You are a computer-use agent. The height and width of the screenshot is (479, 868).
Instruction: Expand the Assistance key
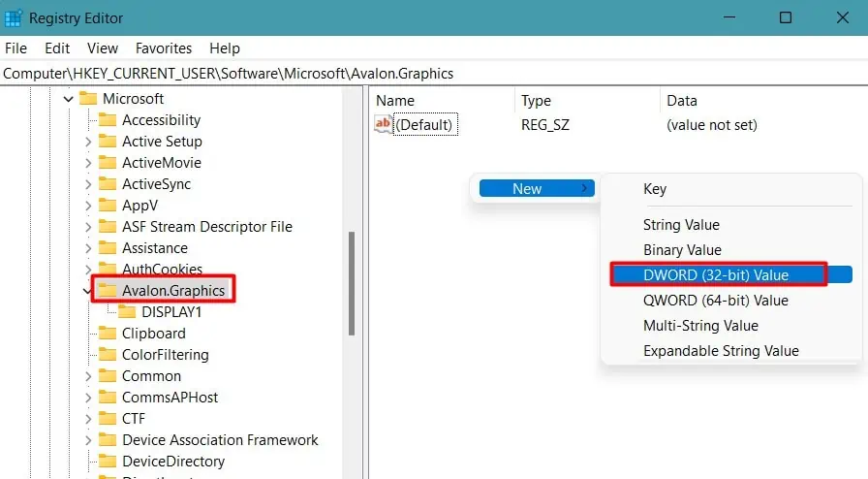[x=88, y=248]
